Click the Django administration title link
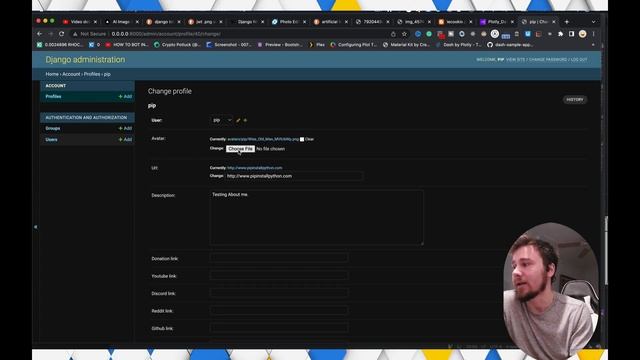 tap(85, 60)
